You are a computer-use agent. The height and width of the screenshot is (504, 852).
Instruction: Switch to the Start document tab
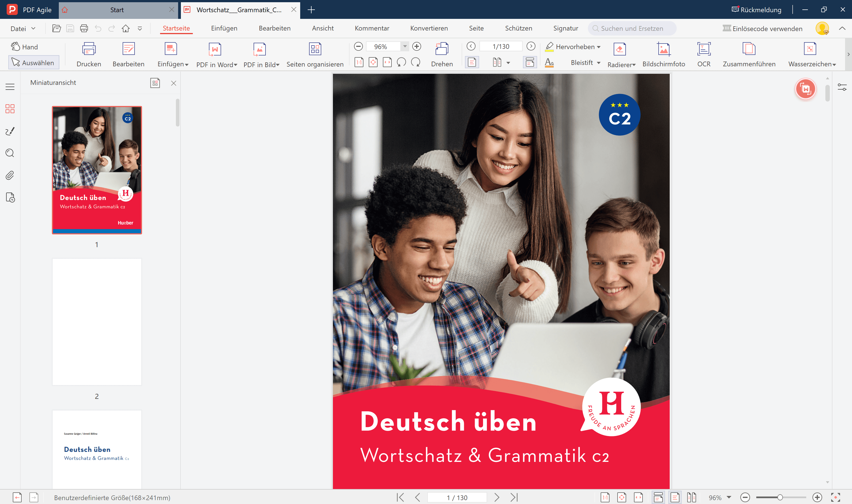coord(117,10)
